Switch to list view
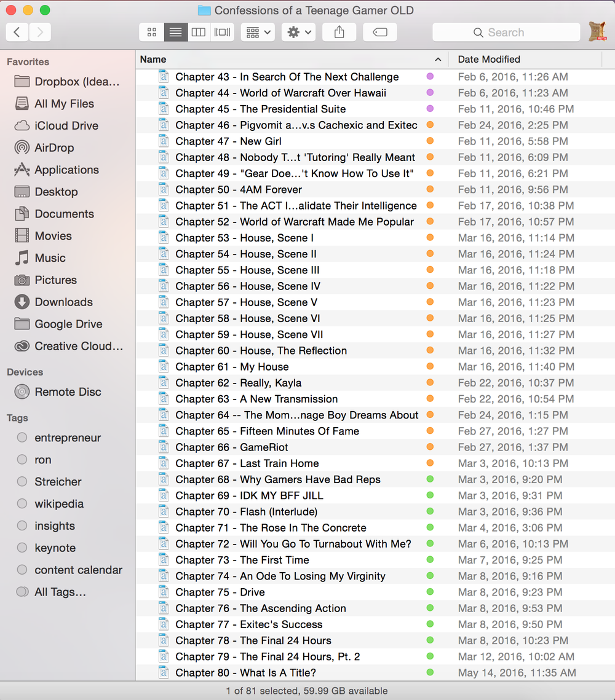The width and height of the screenshot is (615, 700). point(175,32)
